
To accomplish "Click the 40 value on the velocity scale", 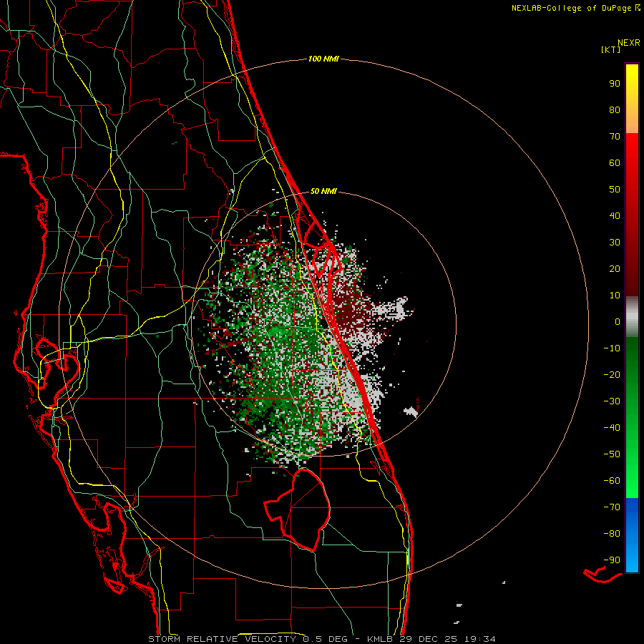I will [615, 215].
